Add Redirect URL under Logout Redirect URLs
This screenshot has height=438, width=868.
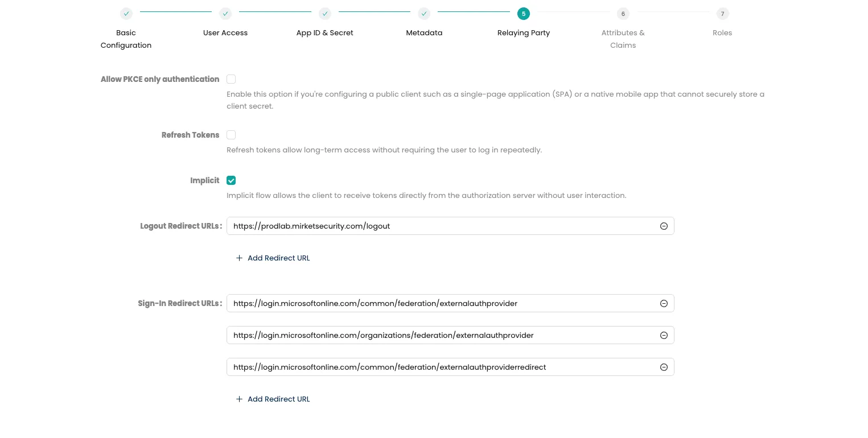pyautogui.click(x=273, y=258)
